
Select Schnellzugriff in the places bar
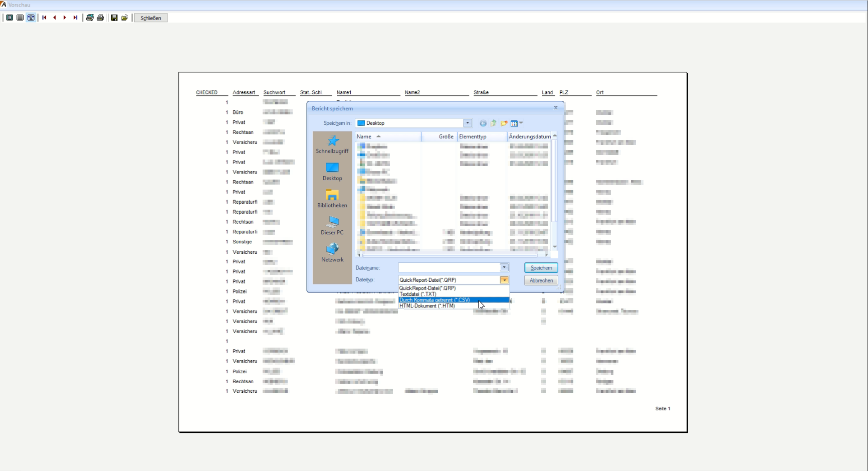(332, 144)
